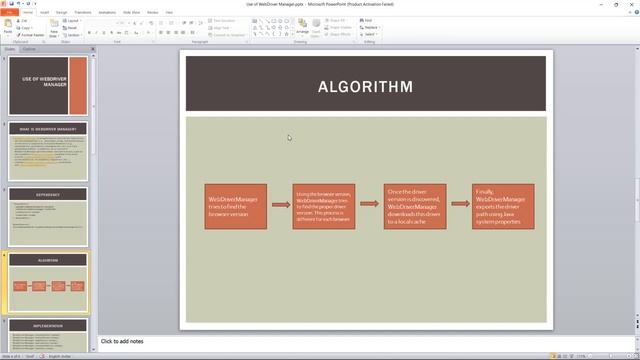Switch to the Design ribbon tab
Image resolution: width=640 pixels, height=360 pixels.
(62, 12)
